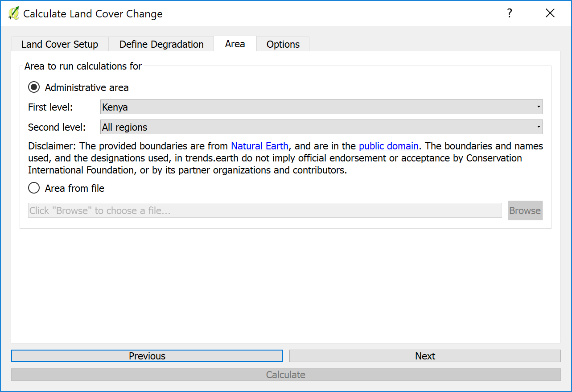Click the QGIS logo in title bar
This screenshot has width=572, height=392.
click(x=13, y=13)
